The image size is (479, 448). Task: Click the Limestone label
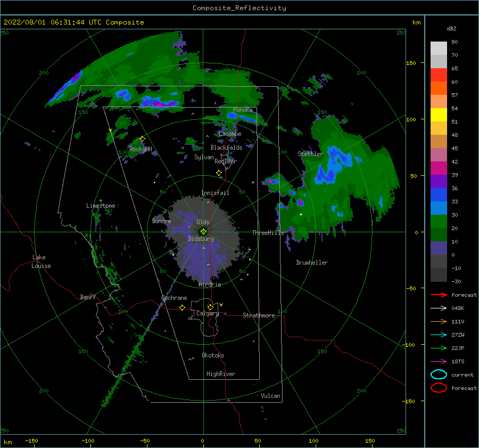[101, 206]
